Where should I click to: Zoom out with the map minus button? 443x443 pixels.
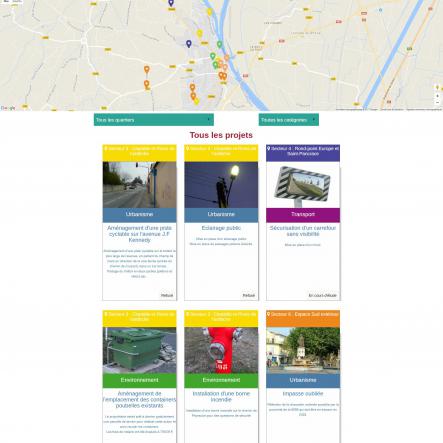tap(438, 102)
